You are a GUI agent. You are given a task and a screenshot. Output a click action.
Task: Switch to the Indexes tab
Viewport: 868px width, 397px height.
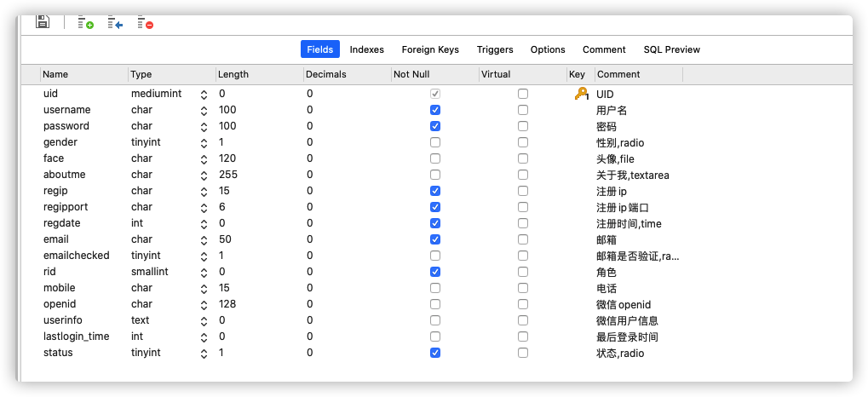366,49
